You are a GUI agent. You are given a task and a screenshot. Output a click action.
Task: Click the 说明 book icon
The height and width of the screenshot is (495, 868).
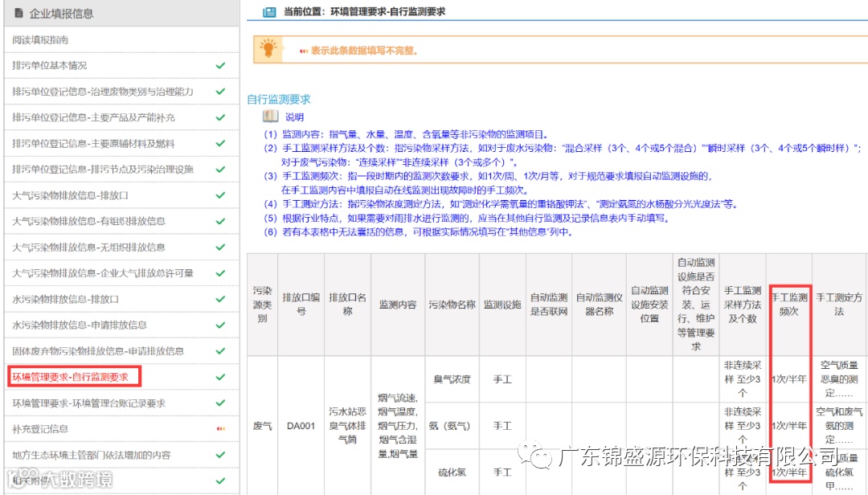click(270, 117)
